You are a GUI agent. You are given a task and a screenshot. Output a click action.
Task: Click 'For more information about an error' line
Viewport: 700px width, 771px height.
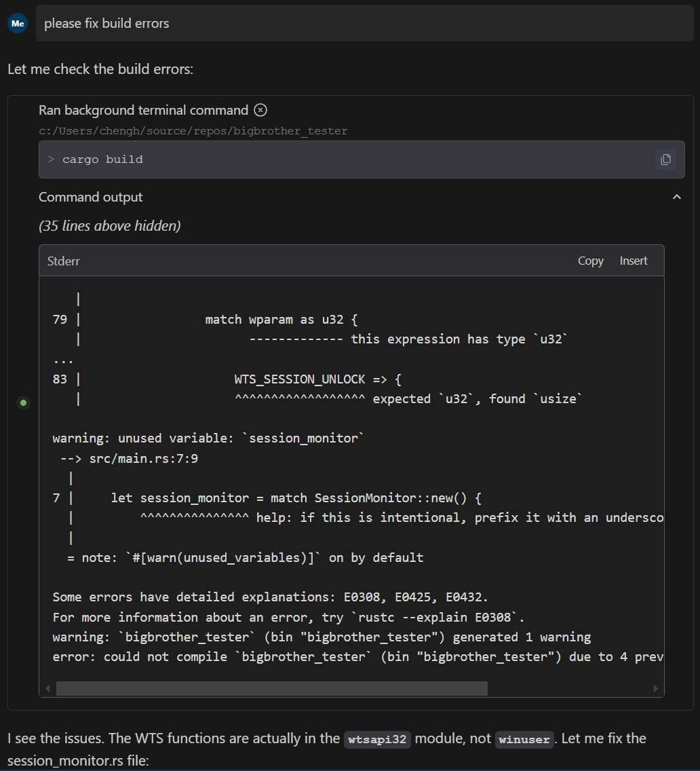pos(288,617)
